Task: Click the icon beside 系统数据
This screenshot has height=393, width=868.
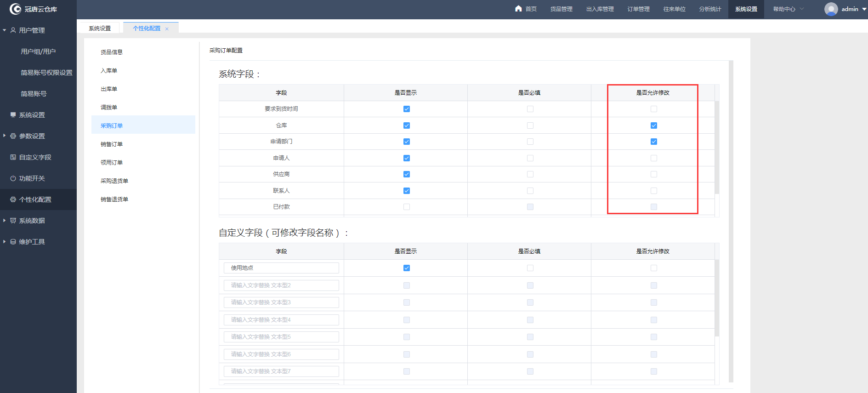Action: 13,221
